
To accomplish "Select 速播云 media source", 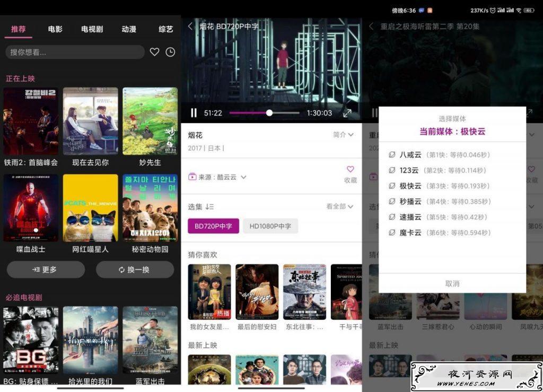I will coord(452,217).
